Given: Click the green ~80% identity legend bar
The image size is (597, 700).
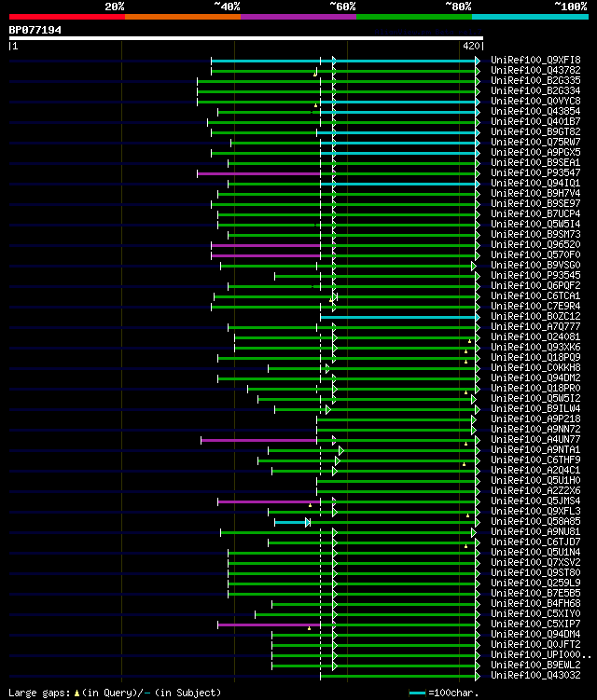Looking at the screenshot, I should (414, 17).
